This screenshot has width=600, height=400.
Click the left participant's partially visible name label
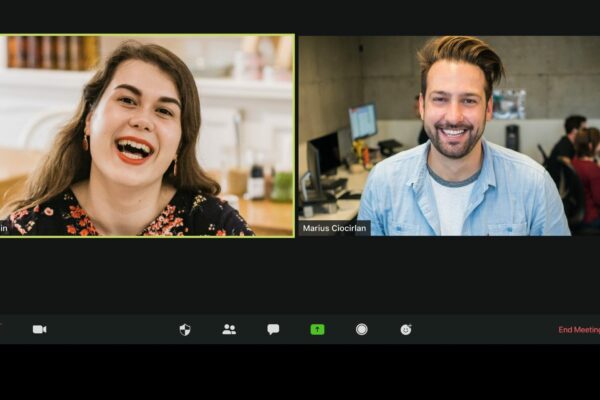click(x=4, y=228)
